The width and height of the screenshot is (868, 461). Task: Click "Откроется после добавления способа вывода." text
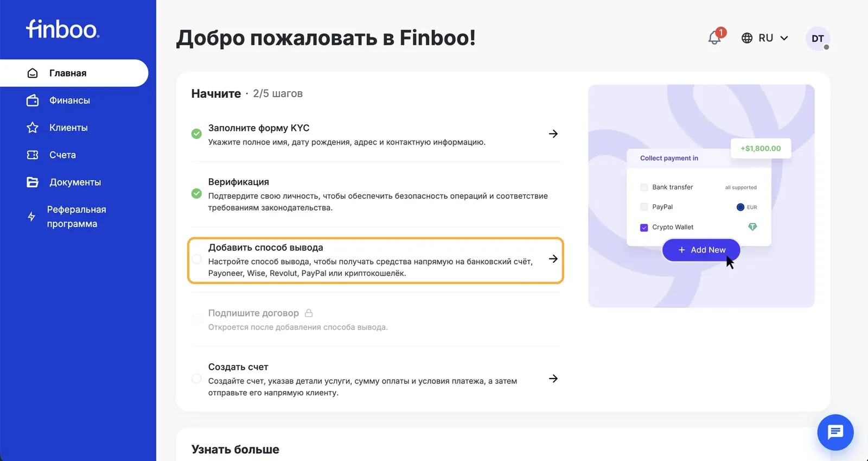(x=298, y=327)
